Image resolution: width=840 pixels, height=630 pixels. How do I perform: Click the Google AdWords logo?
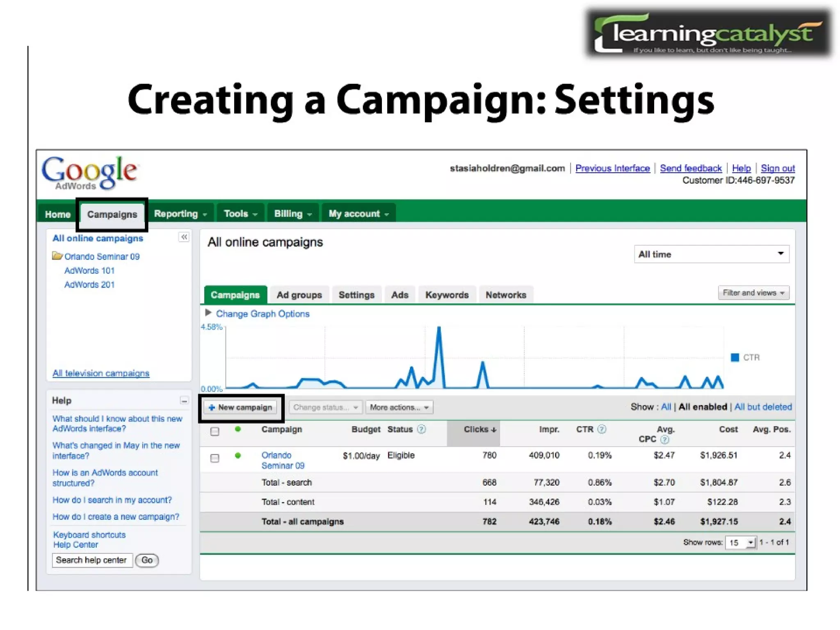click(90, 173)
